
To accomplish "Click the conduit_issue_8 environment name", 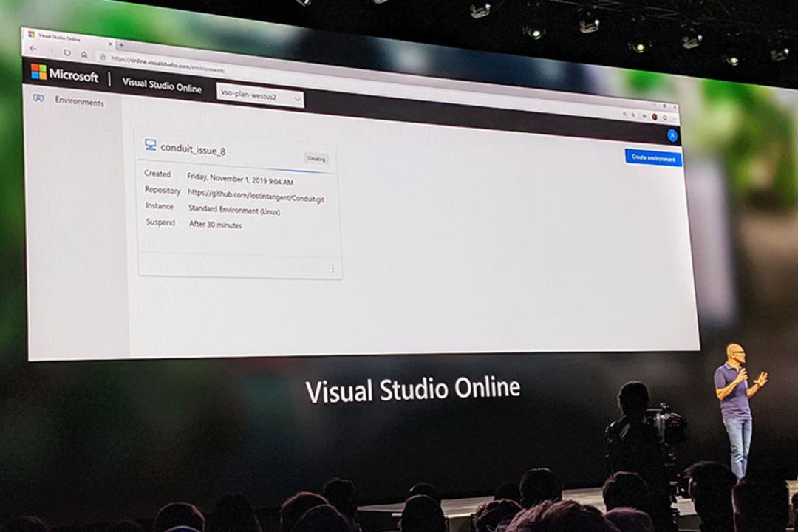I will click(x=193, y=149).
